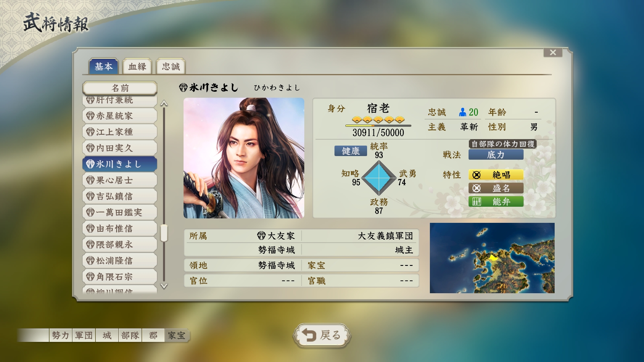Click the Kyushu minimap thumbnail
Image resolution: width=644 pixels, height=362 pixels.
[x=492, y=258]
